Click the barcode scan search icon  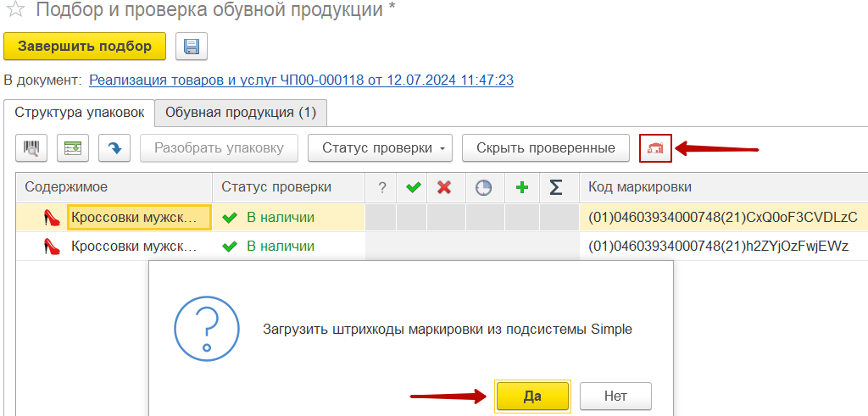tap(31, 148)
